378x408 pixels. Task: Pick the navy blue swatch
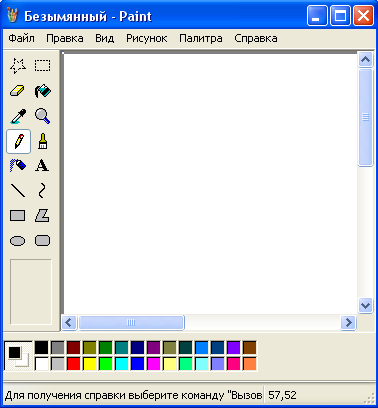[x=138, y=348]
